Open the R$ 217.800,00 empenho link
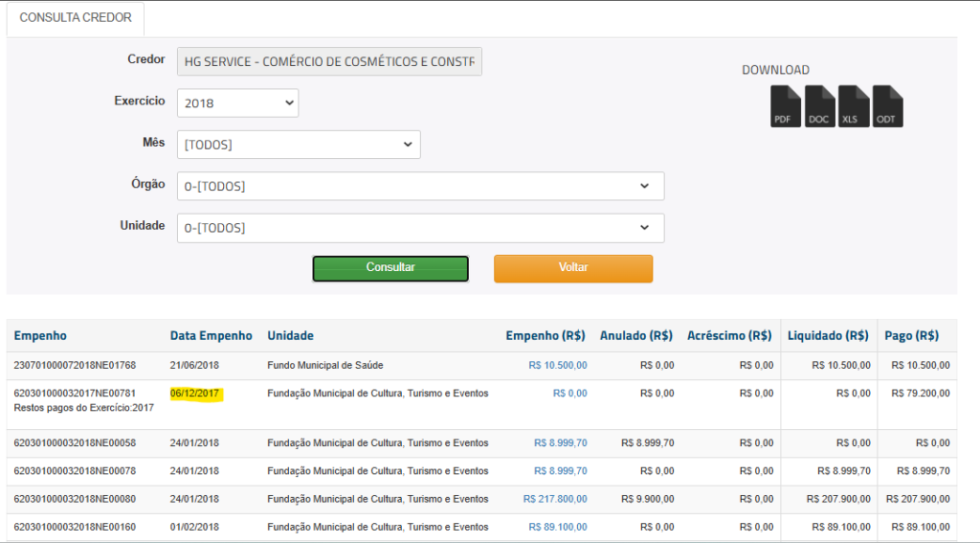The image size is (980, 543). (x=555, y=499)
